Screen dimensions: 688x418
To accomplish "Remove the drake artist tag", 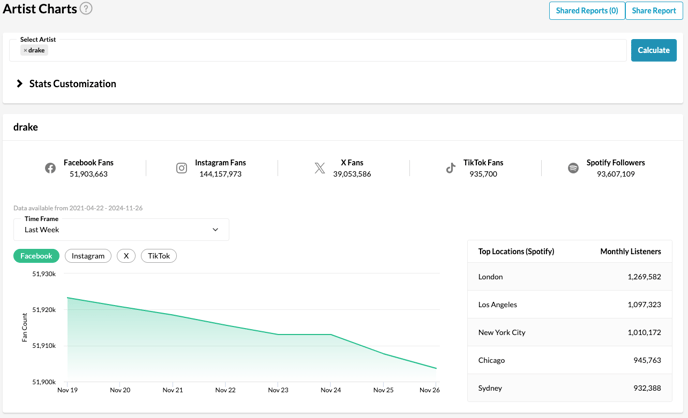I will [x=25, y=50].
